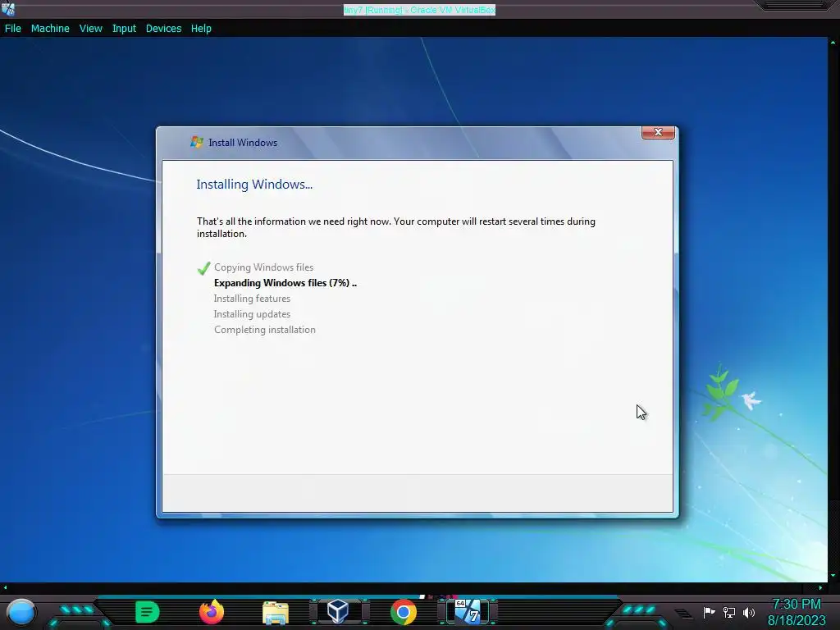Switch to VirtualBox Manager taskbar icon
Screen dimensions: 840x630
click(x=338, y=611)
